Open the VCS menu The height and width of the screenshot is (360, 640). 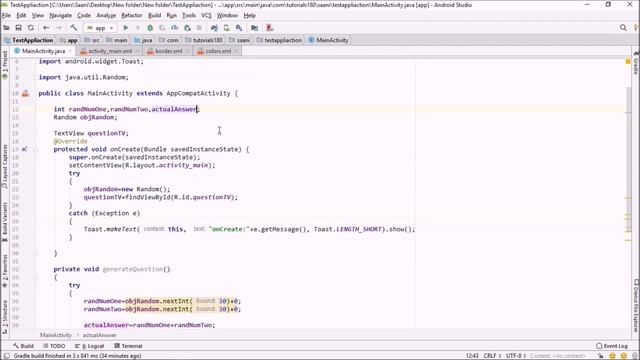click(206, 16)
